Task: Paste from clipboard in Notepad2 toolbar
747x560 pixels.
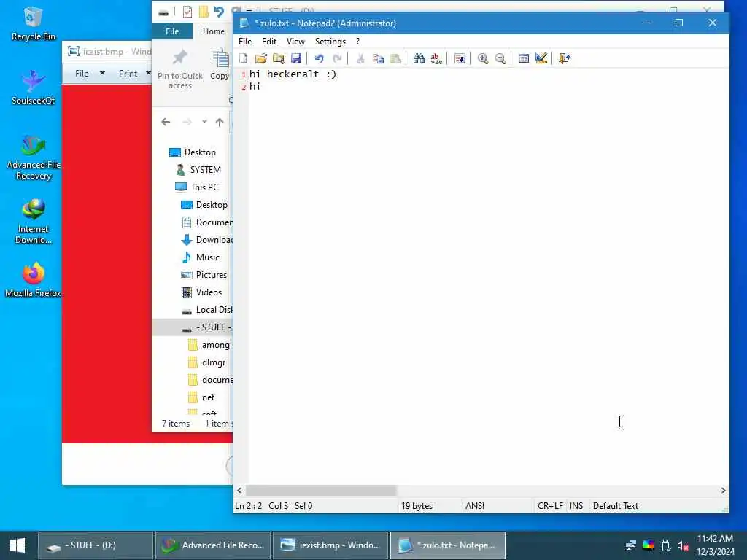Action: coord(395,58)
